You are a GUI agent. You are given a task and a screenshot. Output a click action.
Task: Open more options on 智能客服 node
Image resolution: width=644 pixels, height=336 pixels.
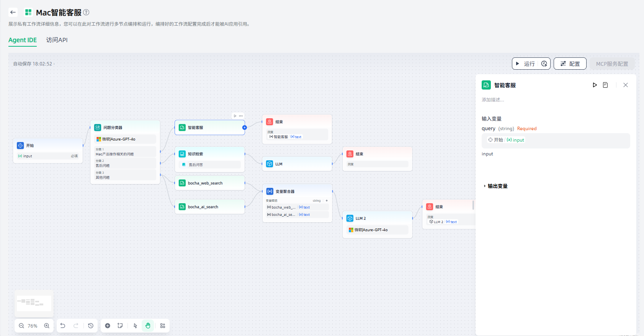click(x=241, y=116)
